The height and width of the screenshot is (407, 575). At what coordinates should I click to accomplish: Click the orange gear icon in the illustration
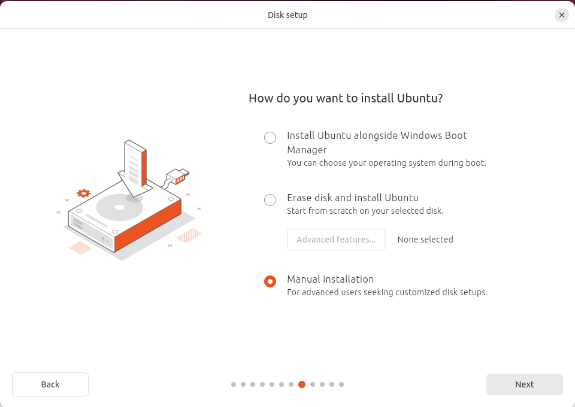coord(84,193)
